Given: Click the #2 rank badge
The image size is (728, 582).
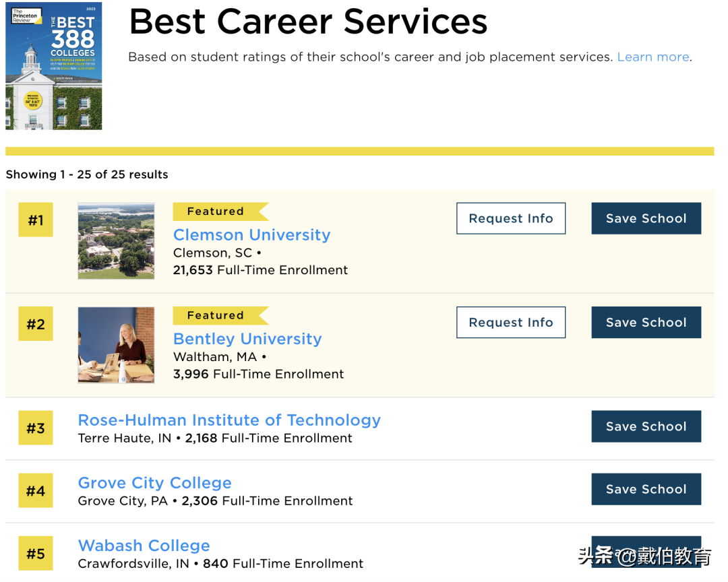Looking at the screenshot, I should (x=36, y=325).
